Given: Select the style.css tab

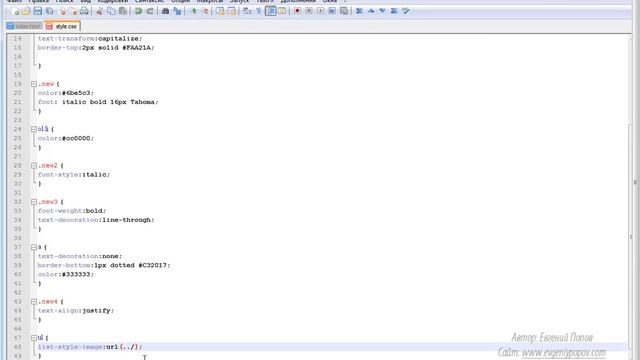Looking at the screenshot, I should pyautogui.click(x=62, y=27).
